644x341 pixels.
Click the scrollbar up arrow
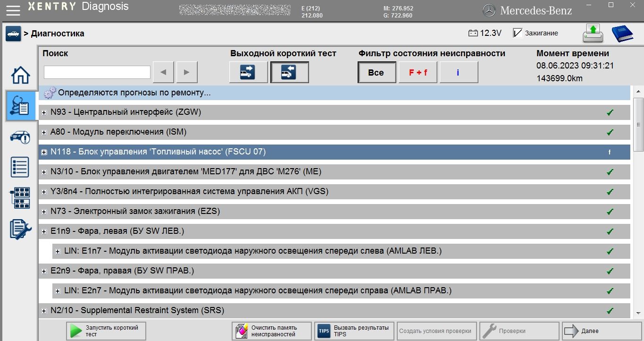[638, 91]
